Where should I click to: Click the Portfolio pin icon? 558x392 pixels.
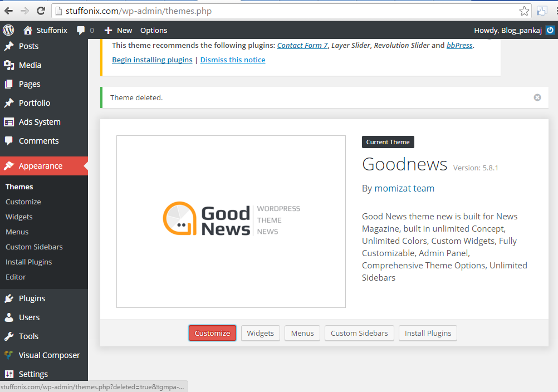[x=9, y=103]
